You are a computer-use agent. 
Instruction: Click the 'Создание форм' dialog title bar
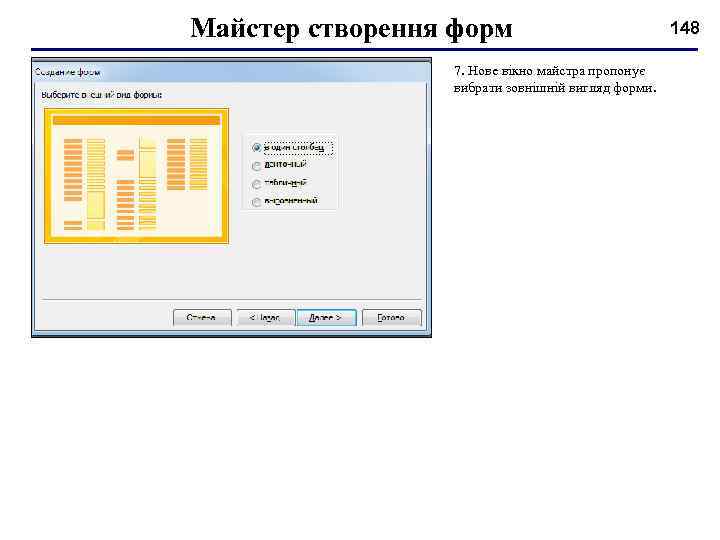pos(231,72)
